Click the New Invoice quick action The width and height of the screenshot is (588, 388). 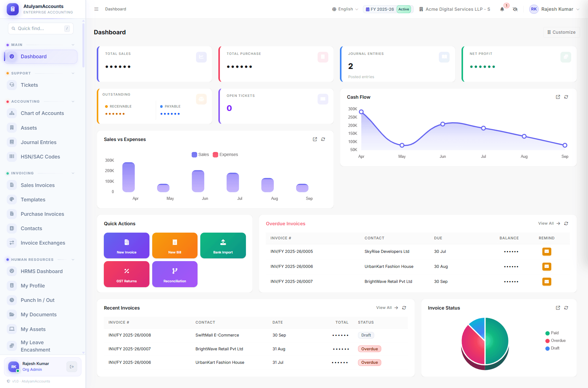(126, 245)
